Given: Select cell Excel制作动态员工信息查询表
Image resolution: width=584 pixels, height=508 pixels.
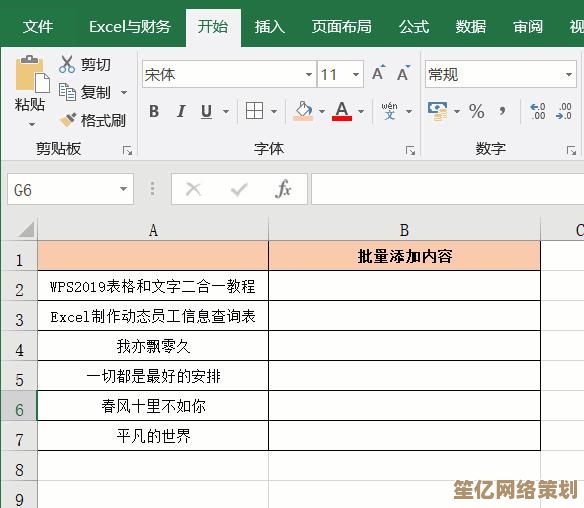Looking at the screenshot, I should point(153,316).
